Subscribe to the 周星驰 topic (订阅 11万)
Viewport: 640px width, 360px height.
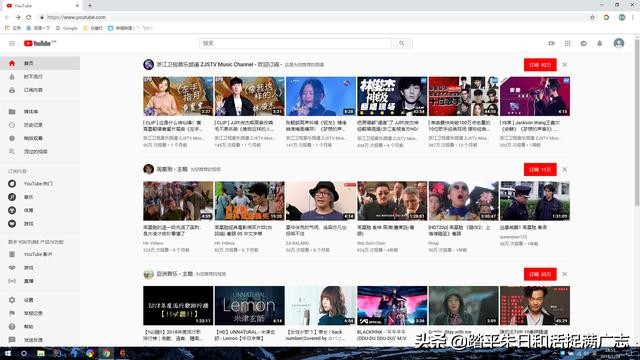click(540, 169)
